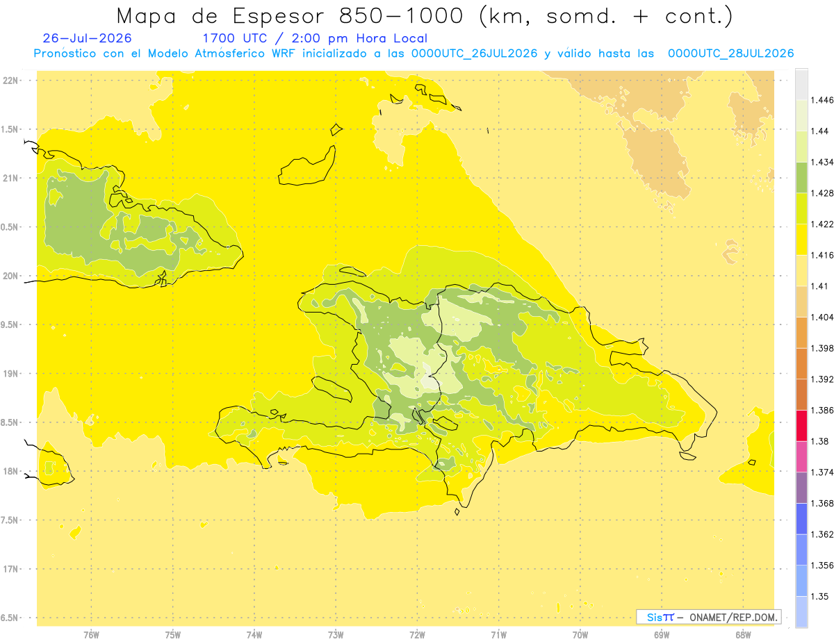Screen dimensions: 834x644
Task: Click the colorbar value 1.398
Action: tap(824, 348)
